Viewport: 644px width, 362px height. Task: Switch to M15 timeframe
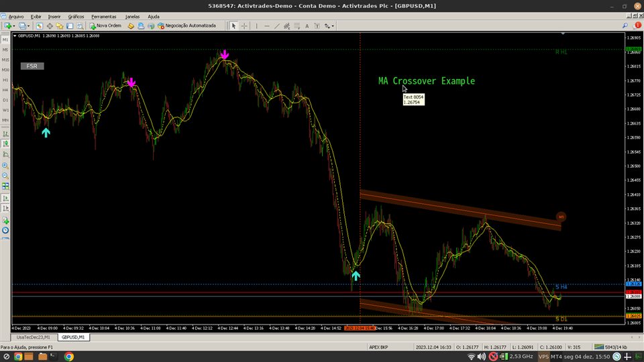pos(5,60)
